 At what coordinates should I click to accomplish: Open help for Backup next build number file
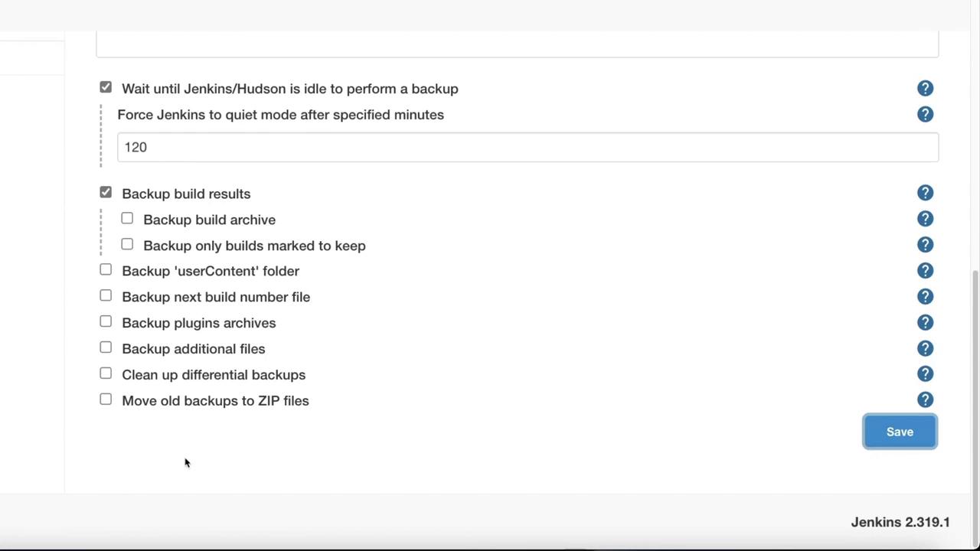coord(925,297)
